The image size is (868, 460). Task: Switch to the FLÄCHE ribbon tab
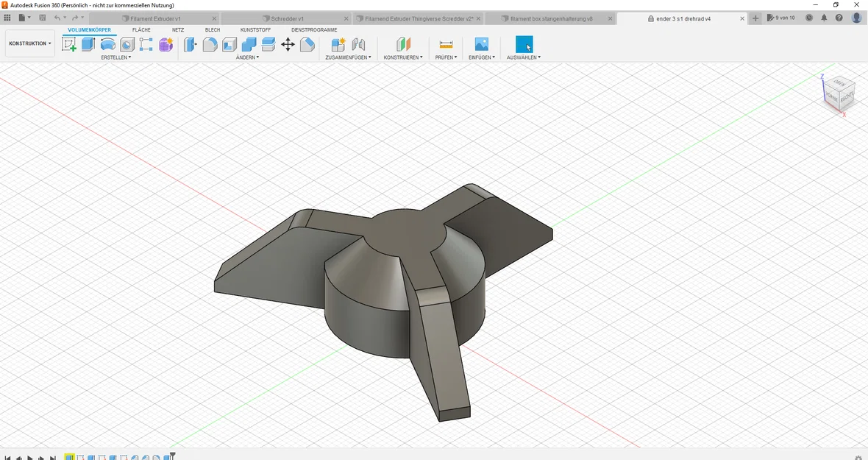tap(141, 30)
